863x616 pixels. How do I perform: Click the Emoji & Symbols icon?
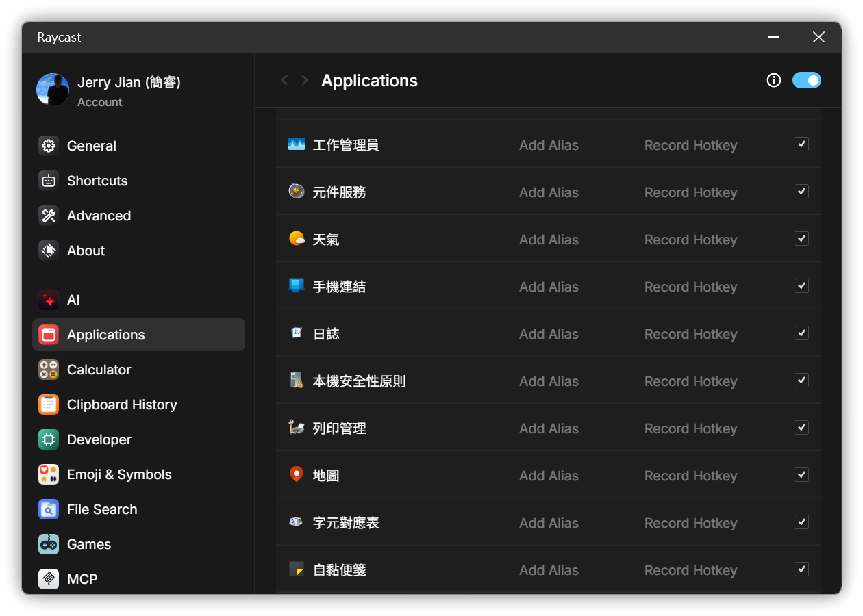(49, 474)
